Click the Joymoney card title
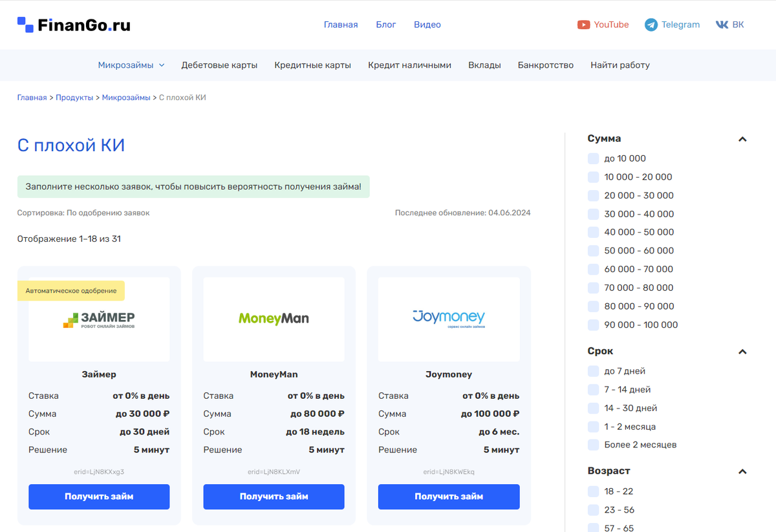Image resolution: width=776 pixels, height=532 pixels. [449, 374]
